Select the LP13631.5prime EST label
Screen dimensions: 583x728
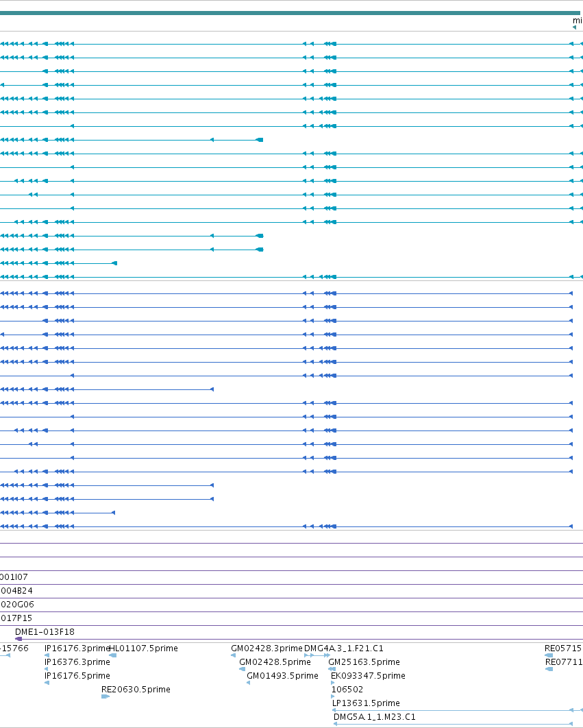[366, 703]
